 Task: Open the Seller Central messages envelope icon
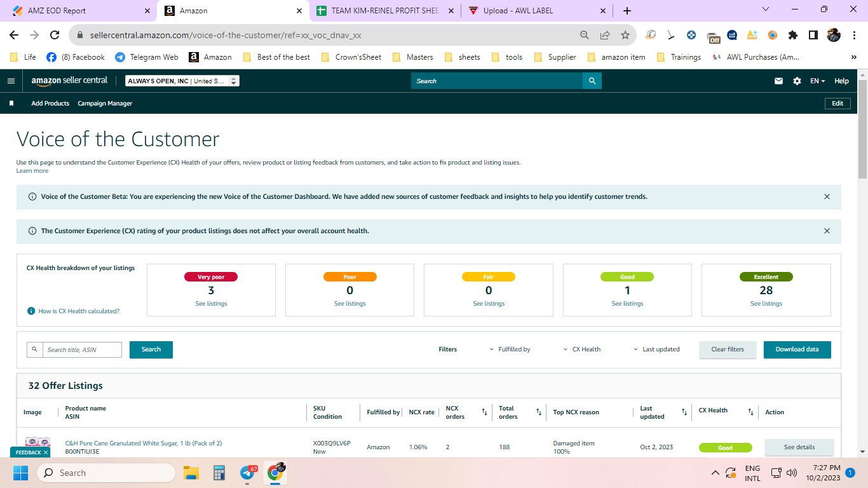(778, 81)
